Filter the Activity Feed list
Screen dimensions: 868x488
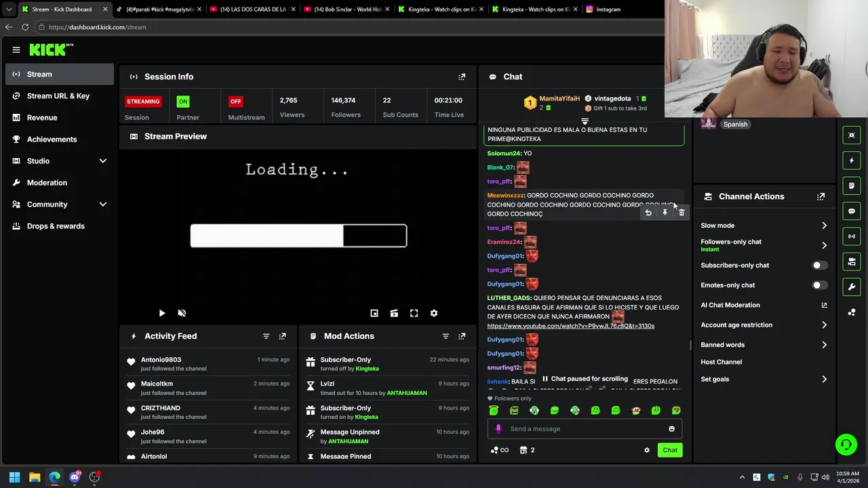(x=266, y=336)
